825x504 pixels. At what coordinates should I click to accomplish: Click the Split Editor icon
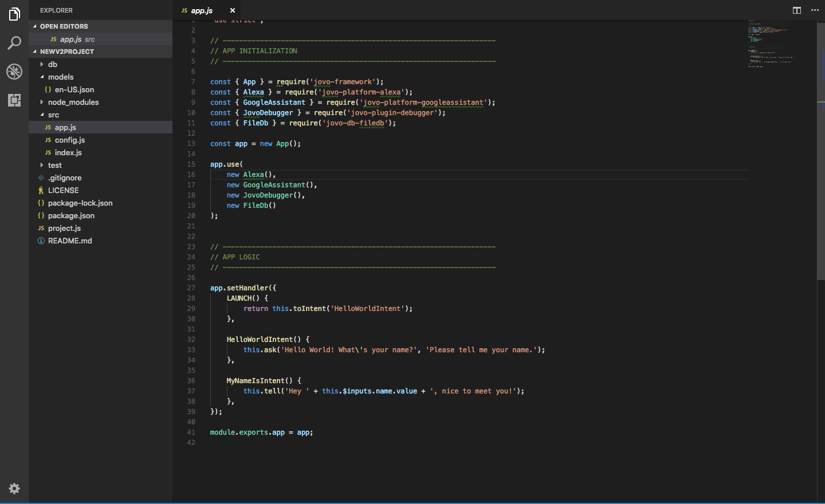[x=797, y=10]
